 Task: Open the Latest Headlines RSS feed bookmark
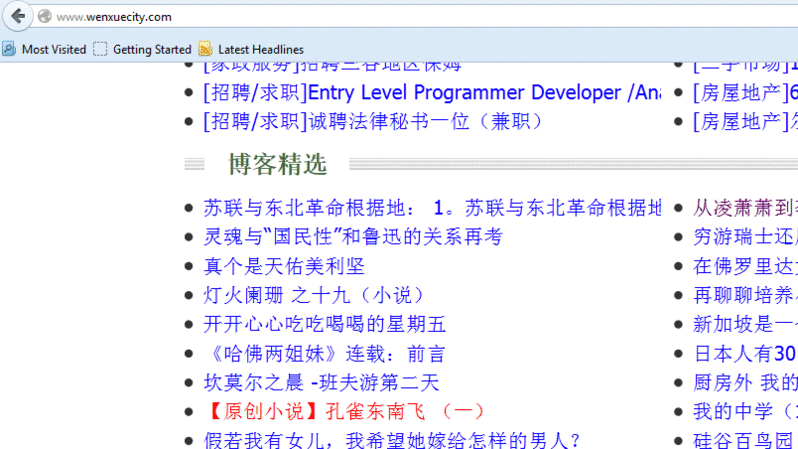tap(252, 49)
